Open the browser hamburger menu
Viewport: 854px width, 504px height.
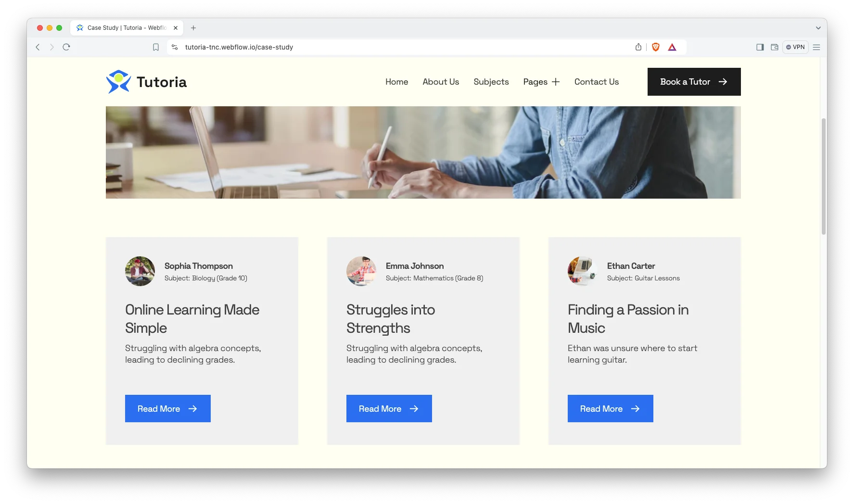[816, 47]
